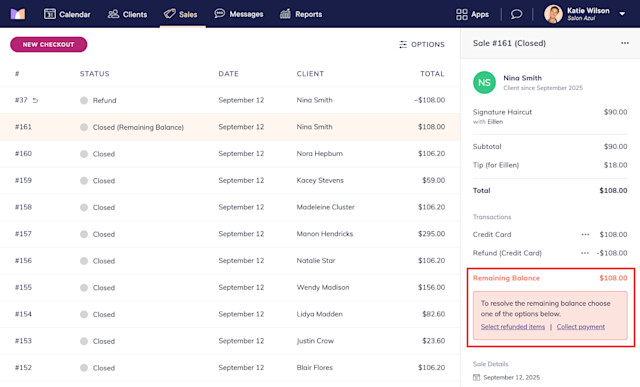Open sale #155 for Wendy Madison
The height and width of the screenshot is (387, 640).
230,287
